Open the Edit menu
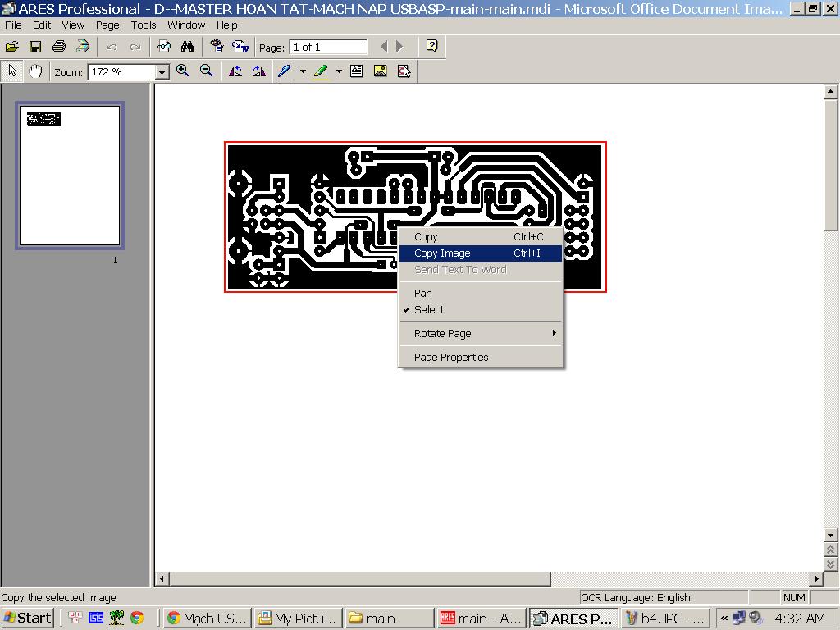The width and height of the screenshot is (840, 630). [42, 25]
